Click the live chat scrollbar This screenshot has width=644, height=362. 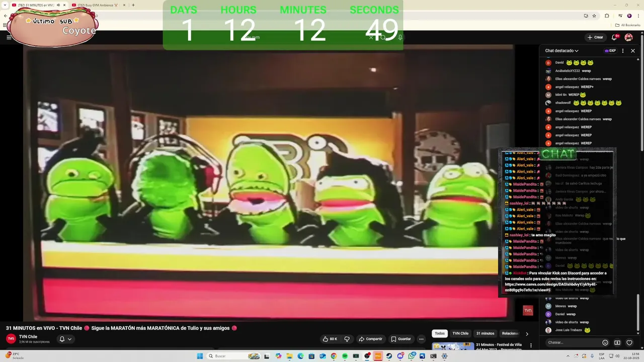coord(638,312)
